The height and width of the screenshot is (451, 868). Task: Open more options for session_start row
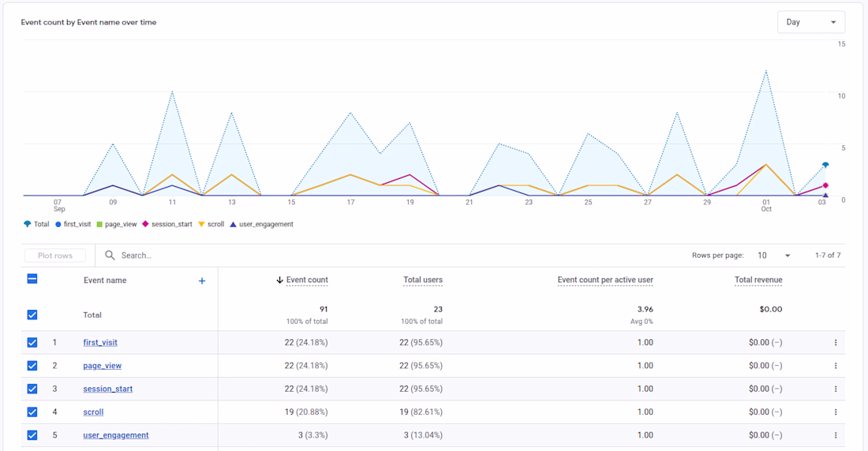point(836,389)
